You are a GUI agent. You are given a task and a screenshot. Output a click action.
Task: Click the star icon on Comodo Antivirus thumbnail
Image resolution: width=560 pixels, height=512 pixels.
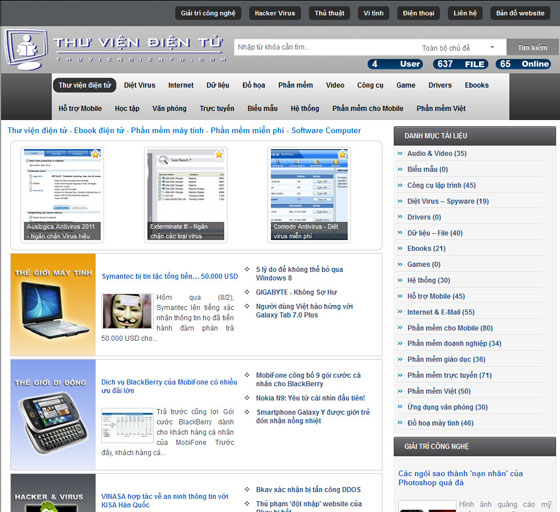pyautogui.click(x=342, y=154)
